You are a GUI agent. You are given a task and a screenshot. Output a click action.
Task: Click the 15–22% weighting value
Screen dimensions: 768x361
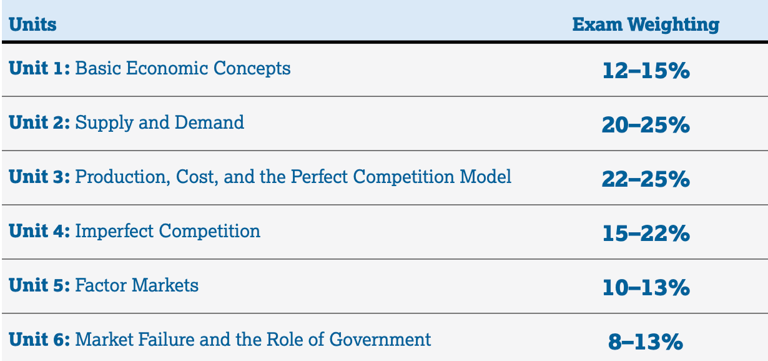646,234
